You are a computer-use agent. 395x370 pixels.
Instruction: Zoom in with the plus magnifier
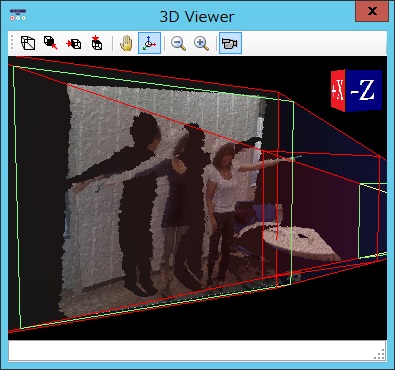201,43
